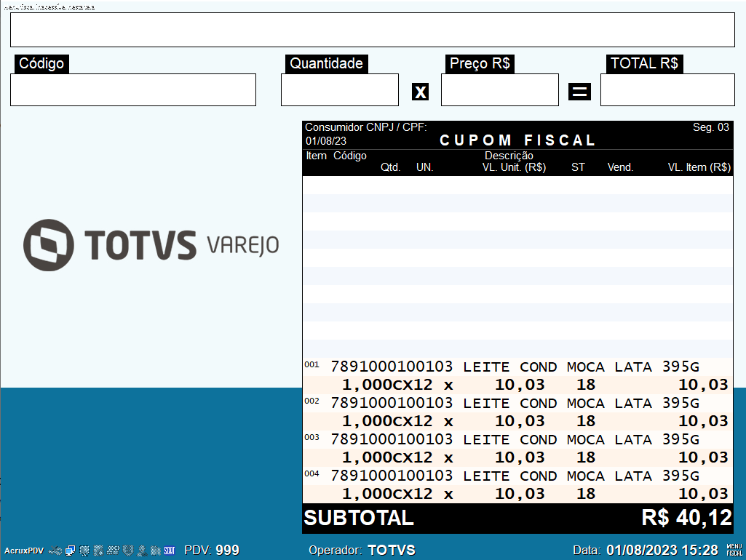Focus the Preço R$ input field

(x=500, y=90)
